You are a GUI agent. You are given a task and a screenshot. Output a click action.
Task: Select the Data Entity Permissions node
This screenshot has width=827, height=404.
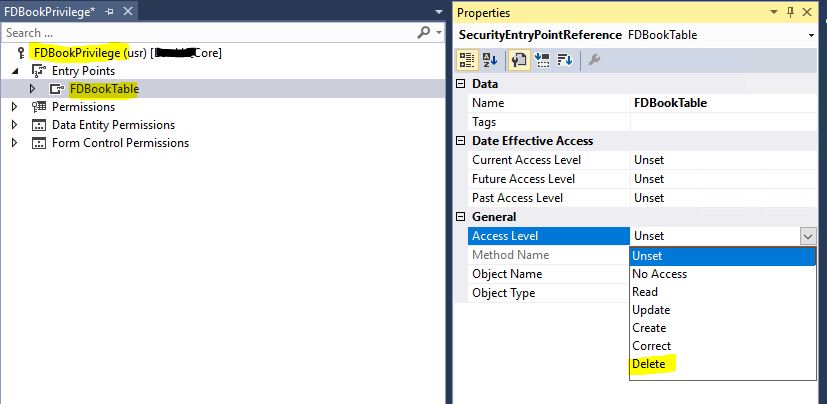click(113, 125)
